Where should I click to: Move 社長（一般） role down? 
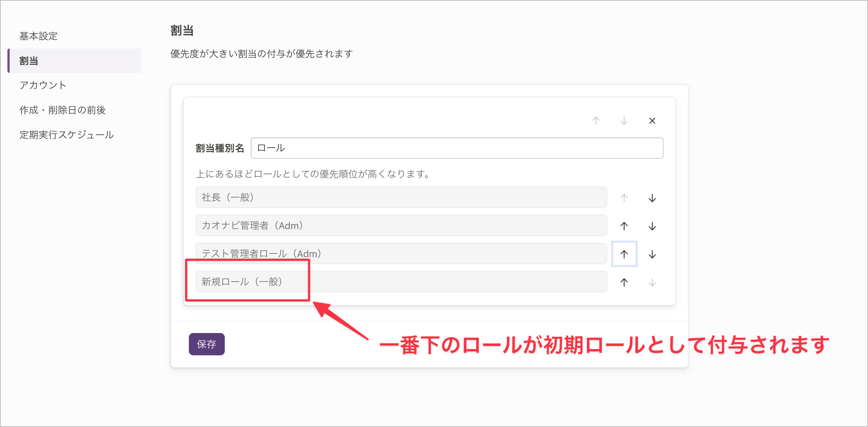[652, 198]
